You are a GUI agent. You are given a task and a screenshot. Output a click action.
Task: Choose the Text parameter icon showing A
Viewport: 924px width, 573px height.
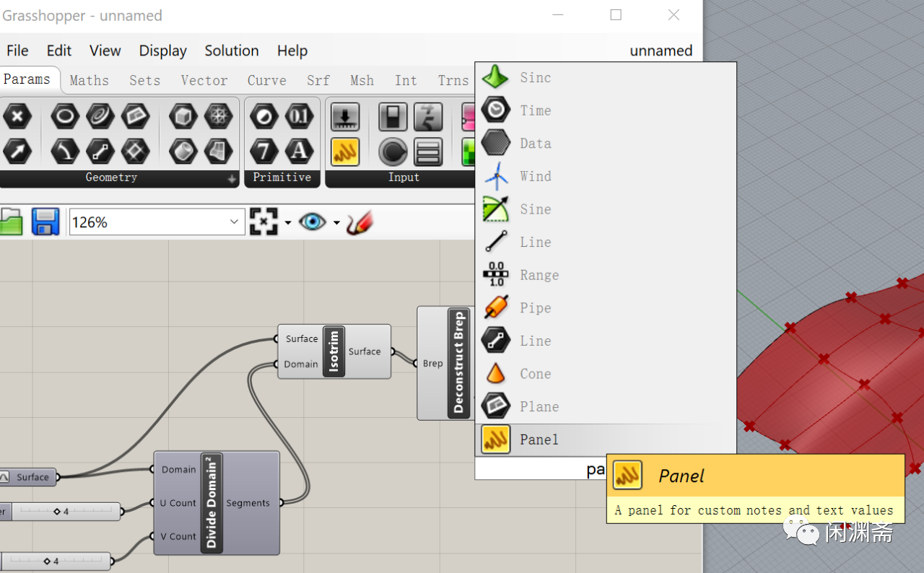pyautogui.click(x=299, y=152)
